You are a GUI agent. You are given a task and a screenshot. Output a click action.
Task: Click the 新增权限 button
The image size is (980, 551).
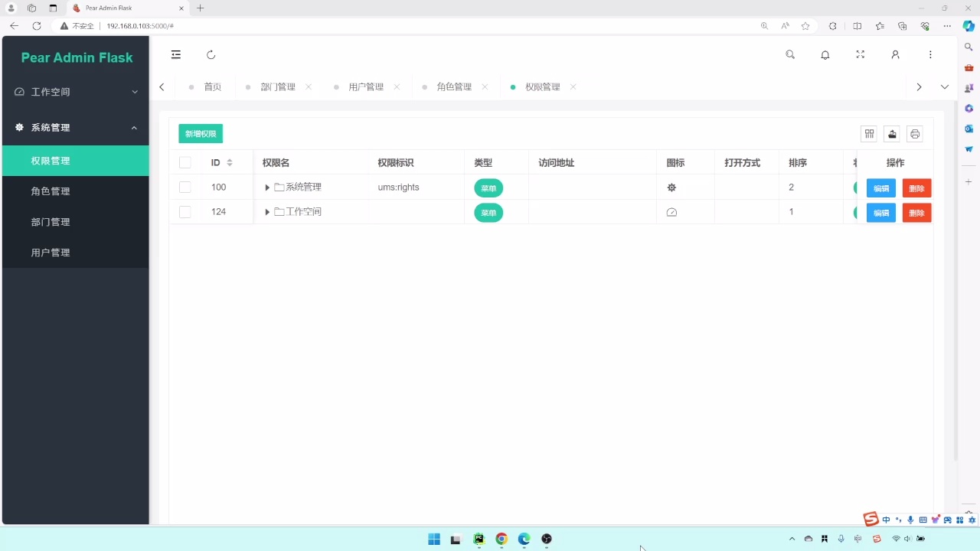[200, 133]
